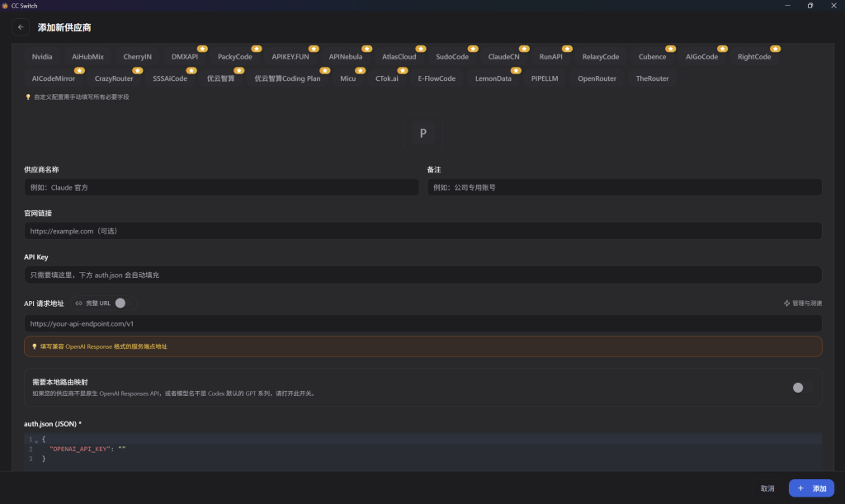Select the CrazyRouter preset
Screen dimensions: 845x504
coord(114,78)
